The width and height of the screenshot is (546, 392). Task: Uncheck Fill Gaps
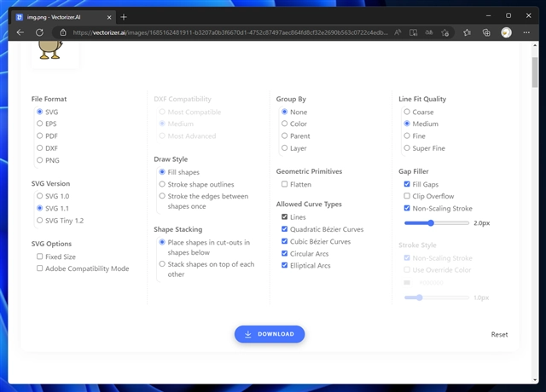click(407, 184)
